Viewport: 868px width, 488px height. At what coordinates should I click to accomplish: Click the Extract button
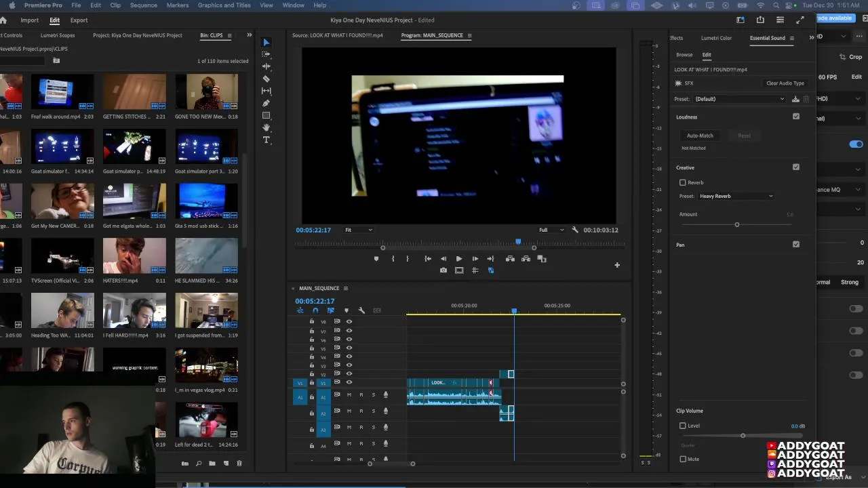tap(526, 259)
